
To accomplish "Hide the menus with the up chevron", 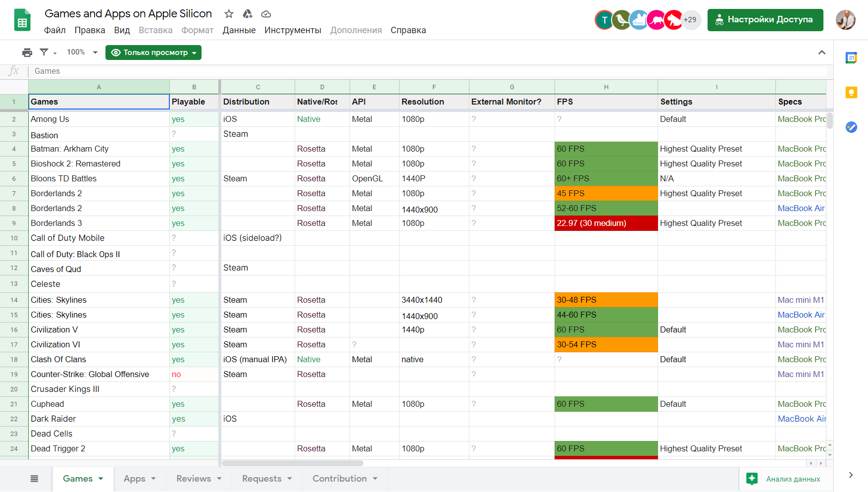I will (822, 53).
